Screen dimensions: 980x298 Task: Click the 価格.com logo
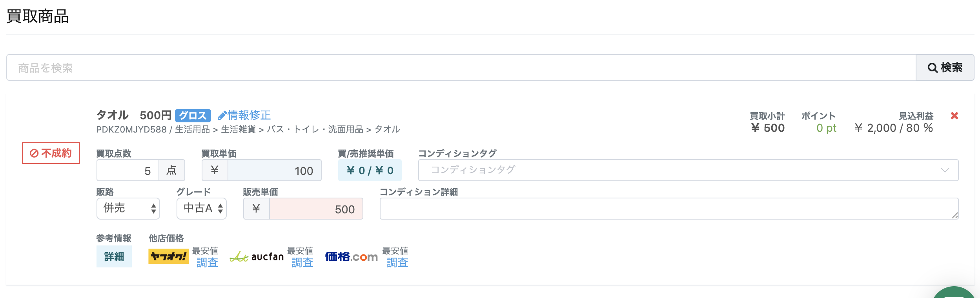point(351,257)
